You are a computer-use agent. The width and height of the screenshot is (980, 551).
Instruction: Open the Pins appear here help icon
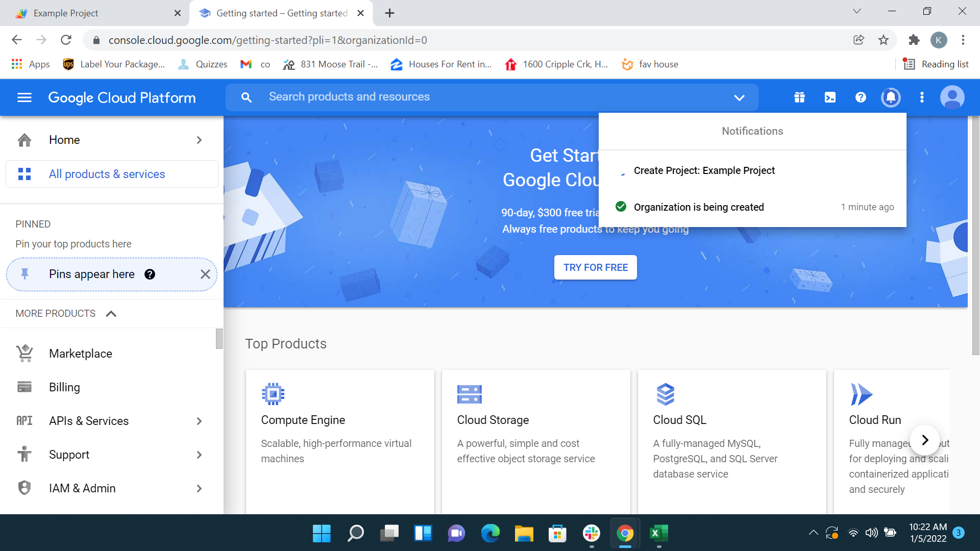[150, 274]
